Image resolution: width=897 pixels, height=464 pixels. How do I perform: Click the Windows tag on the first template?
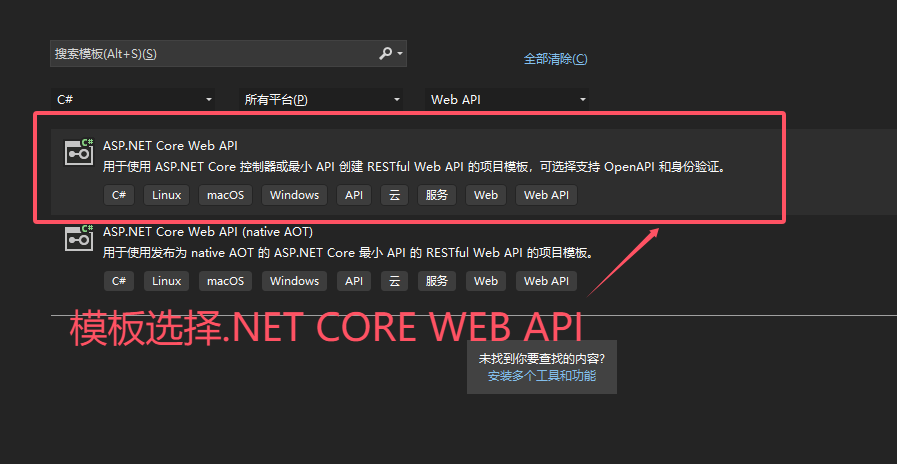tap(294, 195)
